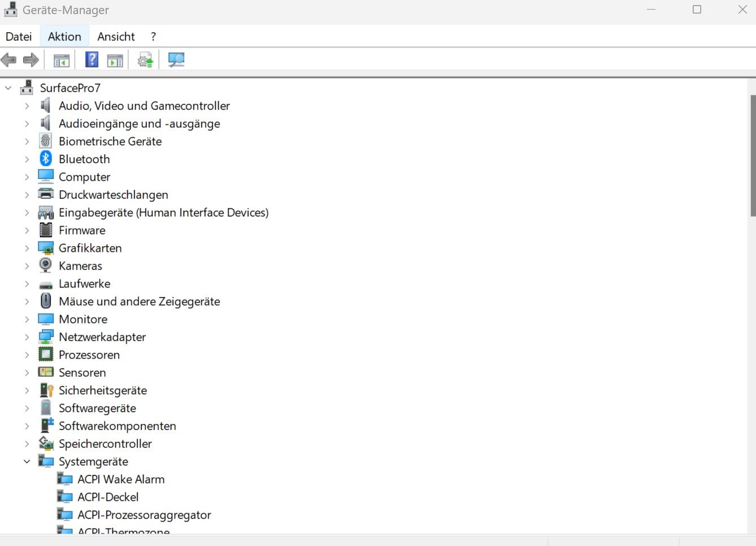Select the Speichercontroller label
Image resolution: width=756 pixels, height=546 pixels.
[x=105, y=443]
